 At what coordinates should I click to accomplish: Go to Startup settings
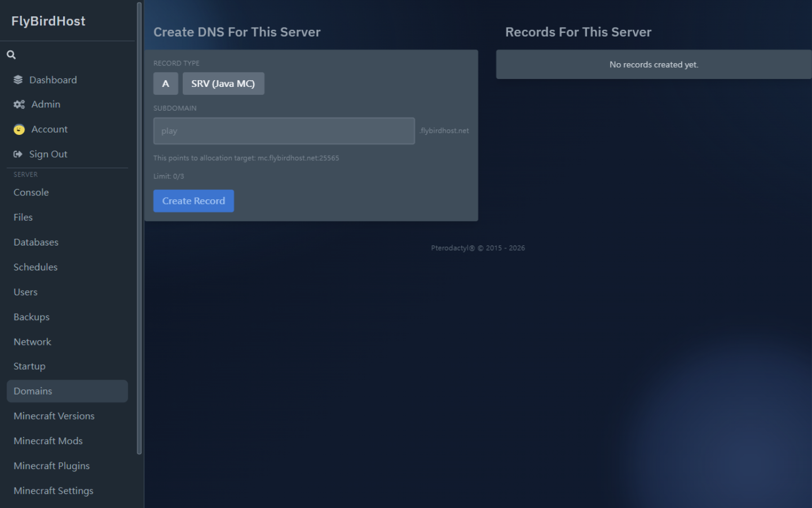click(x=67, y=366)
